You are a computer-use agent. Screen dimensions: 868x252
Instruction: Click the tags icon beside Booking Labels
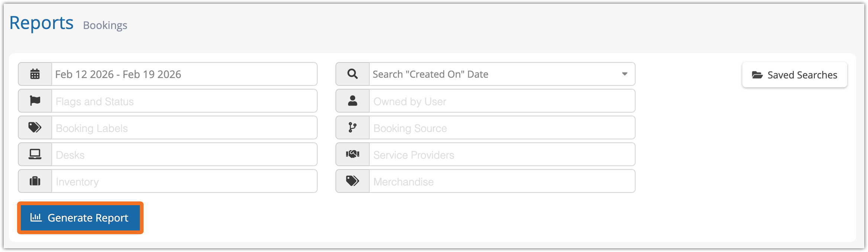35,128
